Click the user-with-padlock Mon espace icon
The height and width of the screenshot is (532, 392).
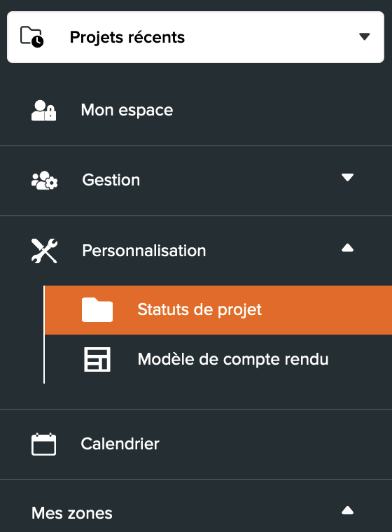click(x=44, y=111)
